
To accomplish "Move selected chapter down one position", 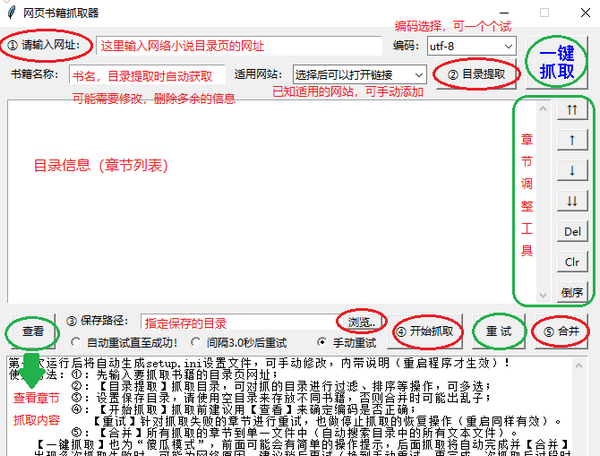I will coord(572,170).
